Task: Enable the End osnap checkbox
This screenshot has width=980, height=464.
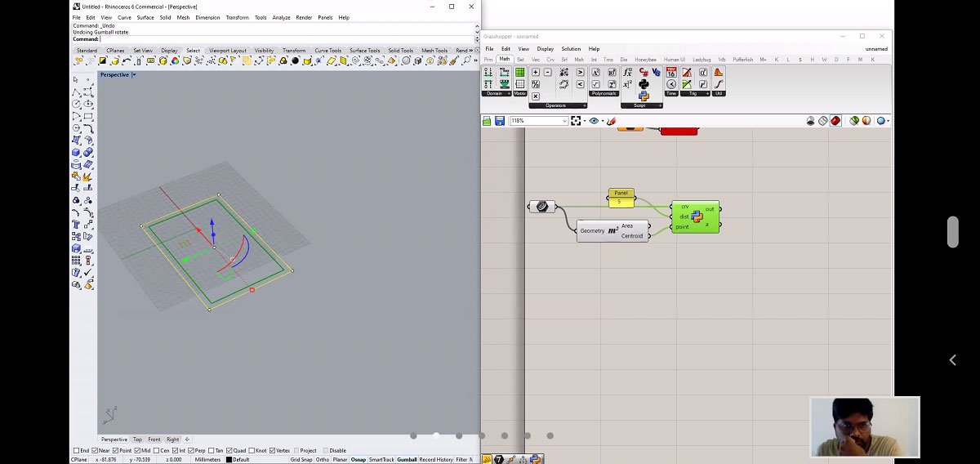Action: tap(76, 451)
